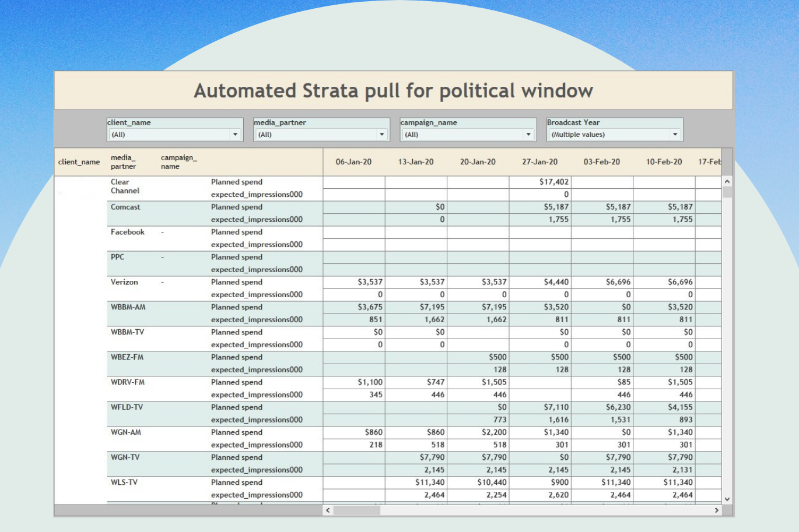This screenshot has width=799, height=532.
Task: Click the 13-Jan-20 column header
Action: click(x=416, y=162)
